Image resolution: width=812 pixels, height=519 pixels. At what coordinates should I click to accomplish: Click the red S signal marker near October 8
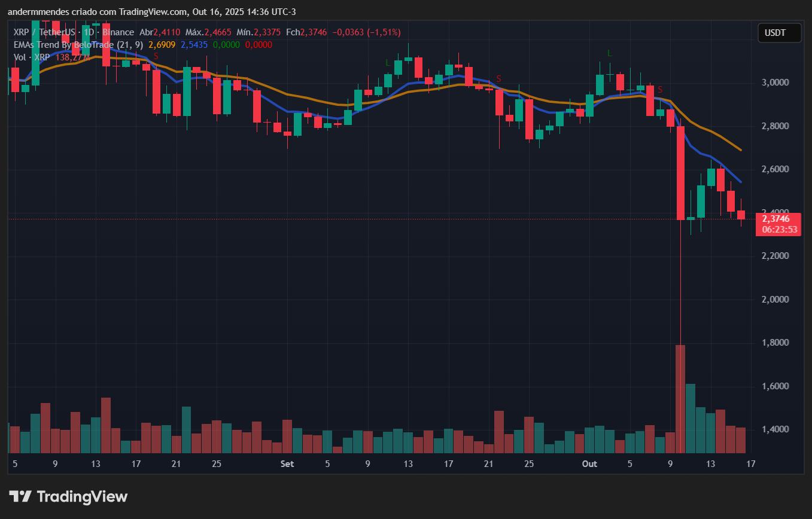pyautogui.click(x=659, y=90)
